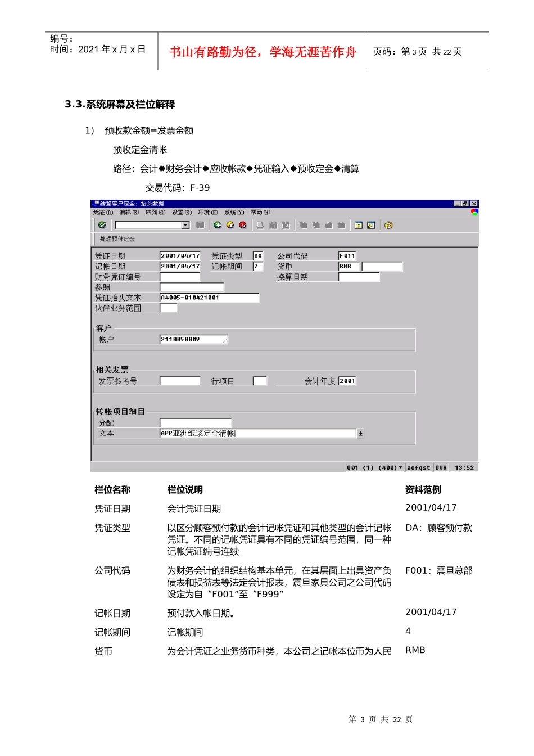
Task: Open the 编辑 menu
Action: [x=129, y=213]
